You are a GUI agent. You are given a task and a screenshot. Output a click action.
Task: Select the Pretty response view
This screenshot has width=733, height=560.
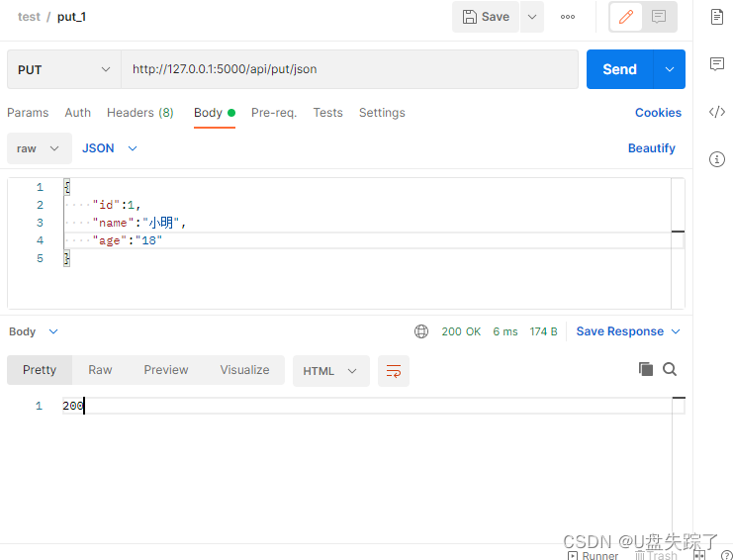coord(40,370)
